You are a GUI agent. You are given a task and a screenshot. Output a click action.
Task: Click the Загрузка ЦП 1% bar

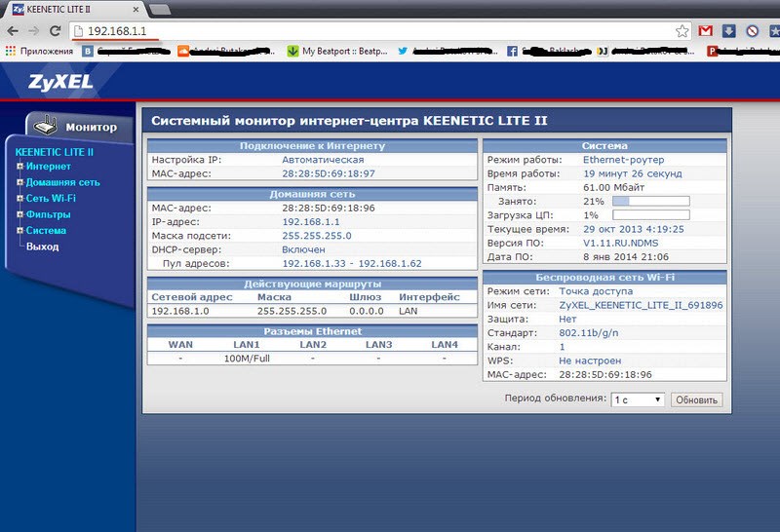point(651,214)
